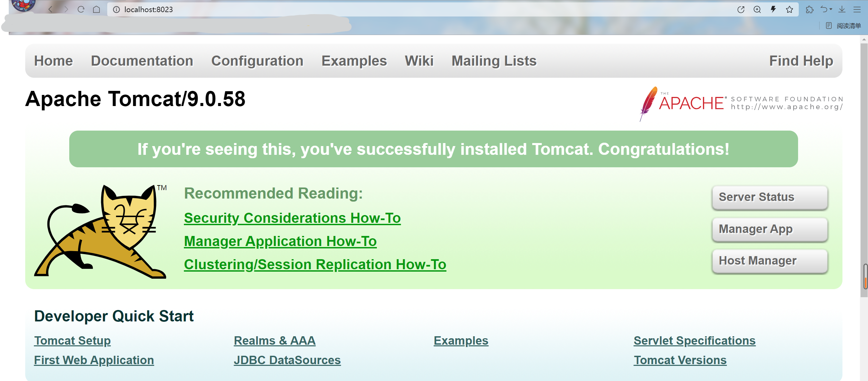Screen dimensions: 868x381
Task: Open the Wiki nav item
Action: coord(419,61)
